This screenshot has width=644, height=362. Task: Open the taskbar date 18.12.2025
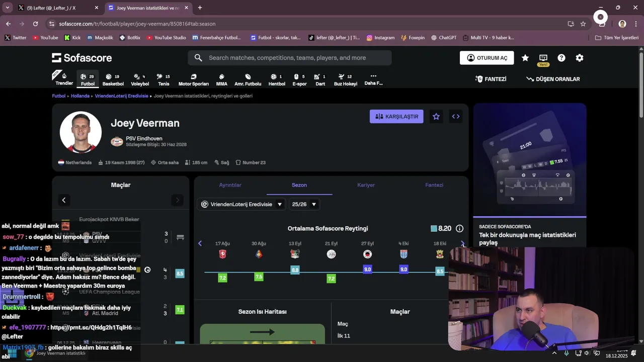(616, 355)
